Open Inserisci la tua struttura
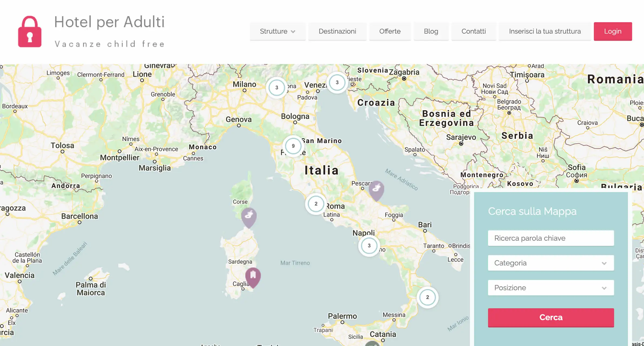 pos(545,31)
